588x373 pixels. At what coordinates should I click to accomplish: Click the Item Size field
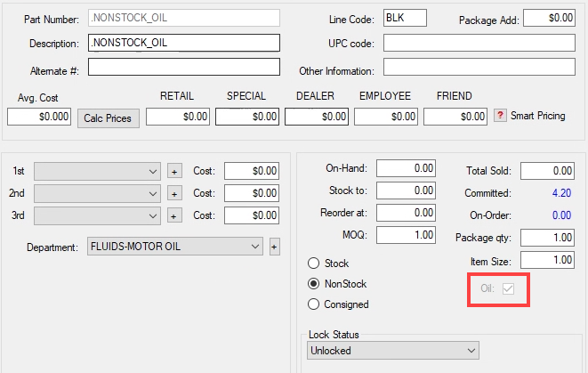(x=547, y=260)
